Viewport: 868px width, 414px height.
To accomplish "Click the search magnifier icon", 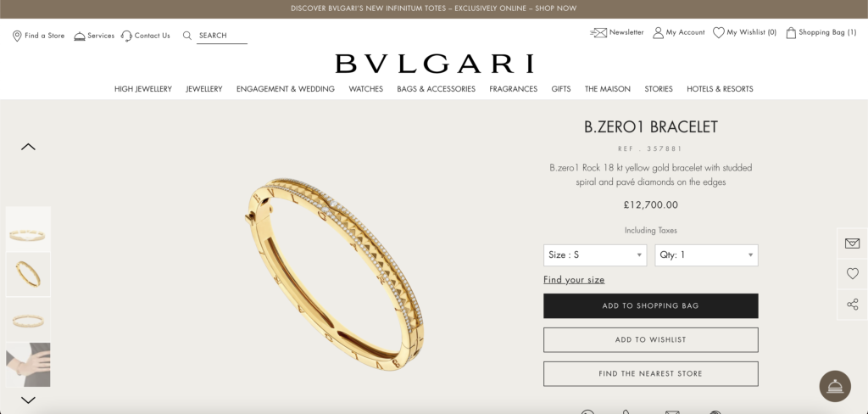I will tap(187, 36).
